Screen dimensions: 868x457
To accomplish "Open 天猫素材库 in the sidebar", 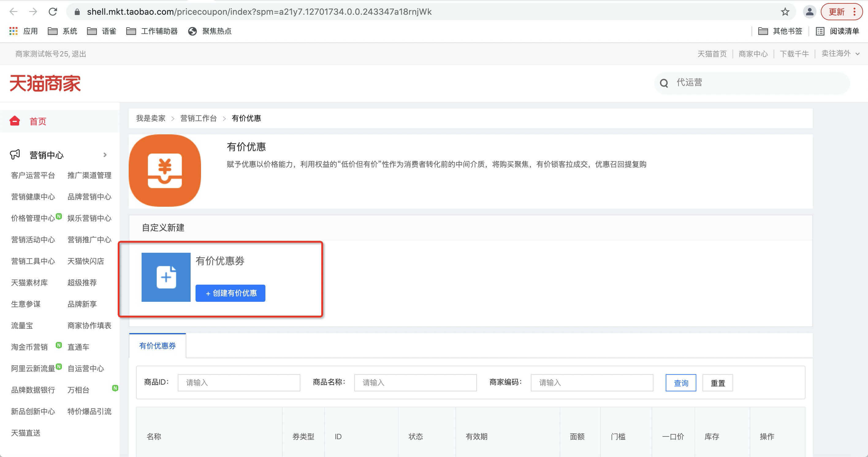I will coord(29,282).
